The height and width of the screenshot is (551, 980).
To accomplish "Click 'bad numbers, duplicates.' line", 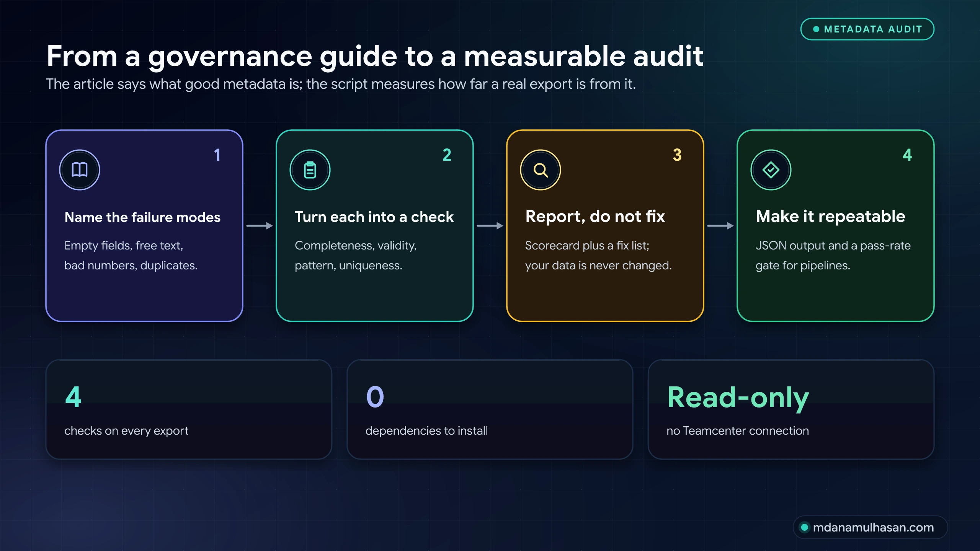I will pos(131,266).
